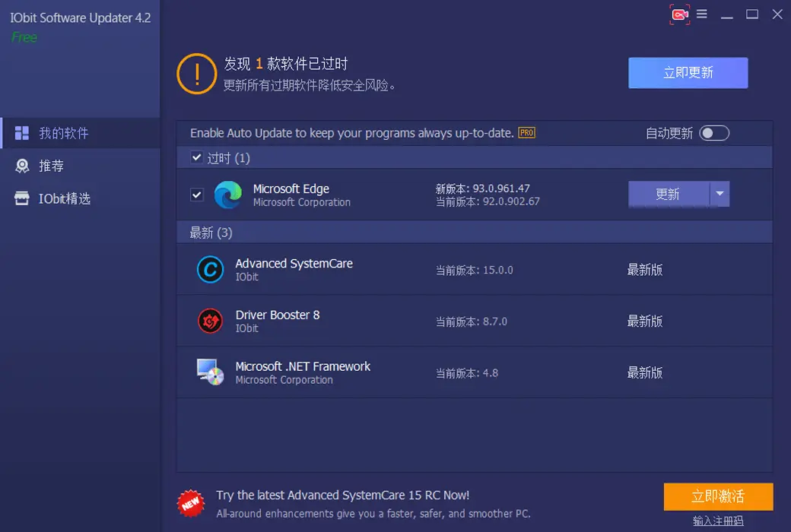Toggle the 自动更新 auto update switch
Screen dimensions: 791x532
click(714, 133)
